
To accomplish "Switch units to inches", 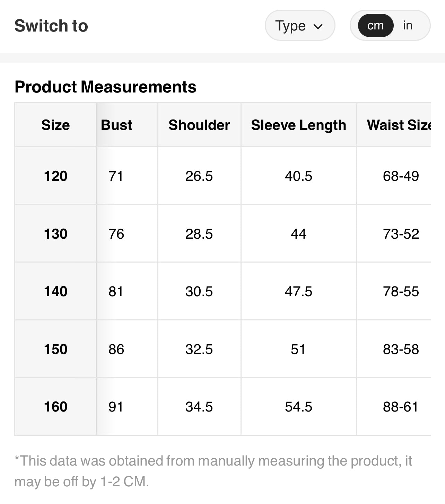I will point(408,26).
